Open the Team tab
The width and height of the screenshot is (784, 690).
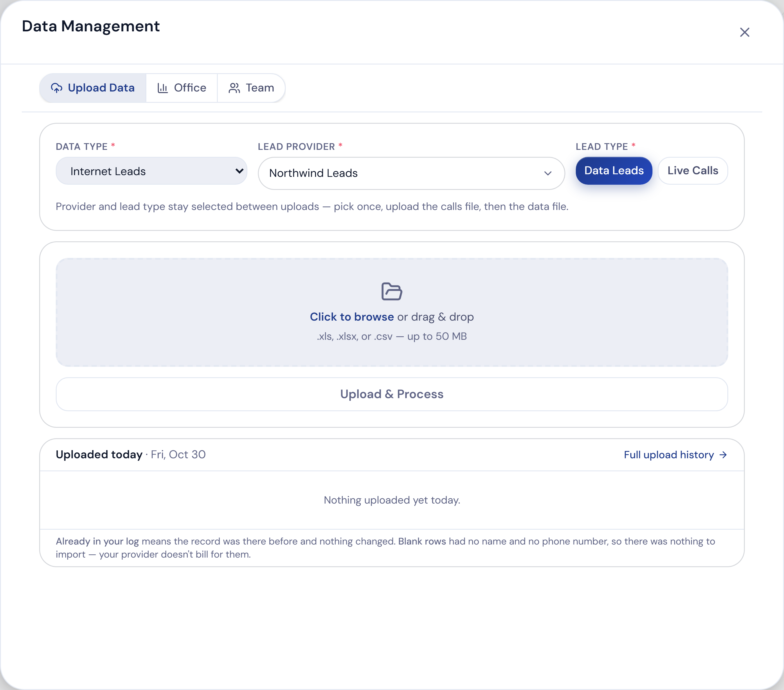[x=251, y=88]
